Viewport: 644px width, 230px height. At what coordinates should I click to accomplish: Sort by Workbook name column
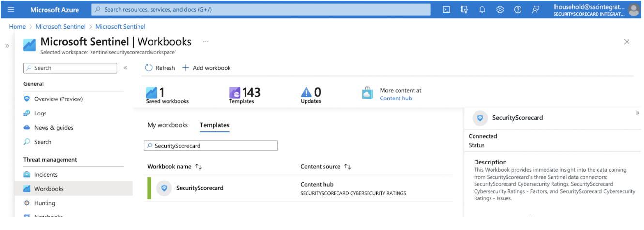(174, 167)
